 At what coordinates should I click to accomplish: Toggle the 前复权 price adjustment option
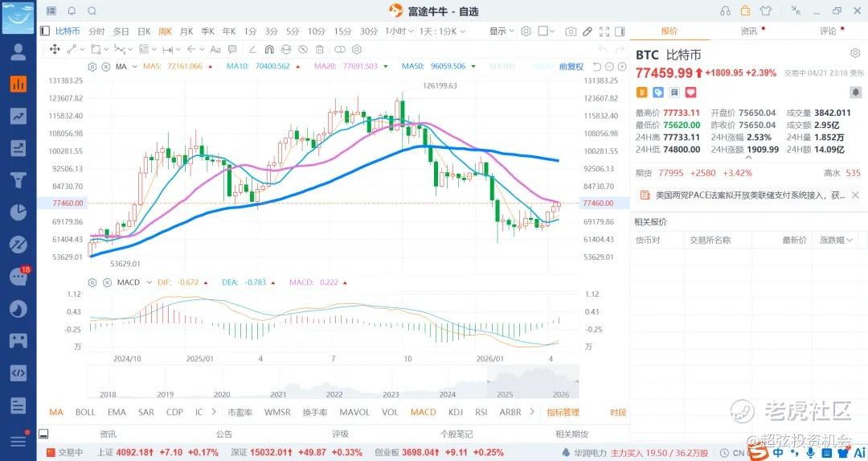pos(571,66)
